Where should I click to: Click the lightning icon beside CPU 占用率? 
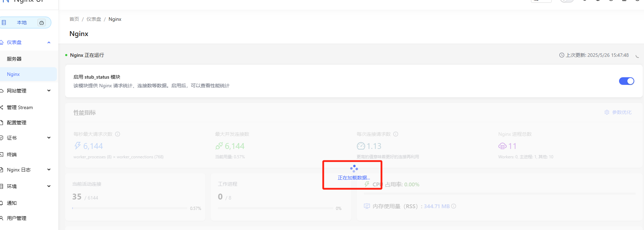pyautogui.click(x=367, y=184)
